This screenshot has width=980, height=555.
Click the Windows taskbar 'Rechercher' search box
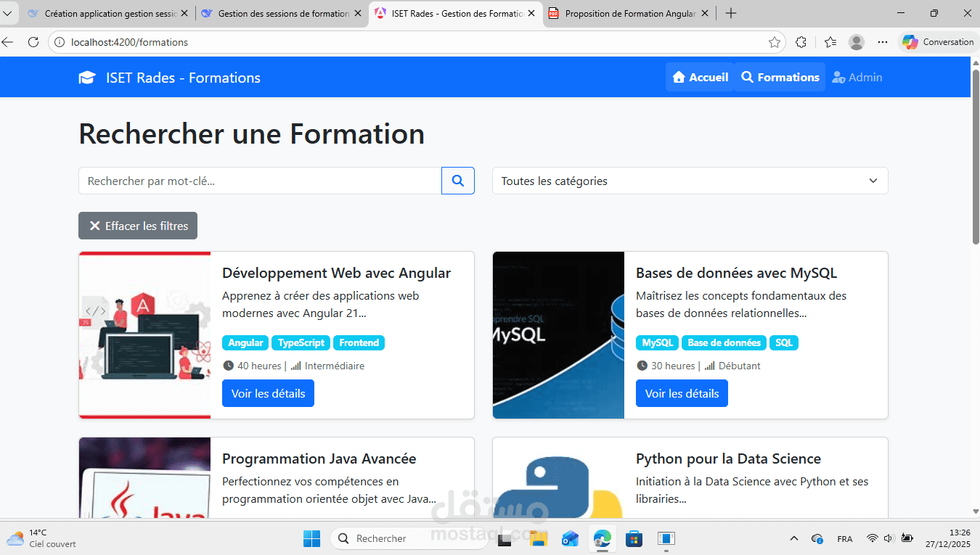point(409,538)
